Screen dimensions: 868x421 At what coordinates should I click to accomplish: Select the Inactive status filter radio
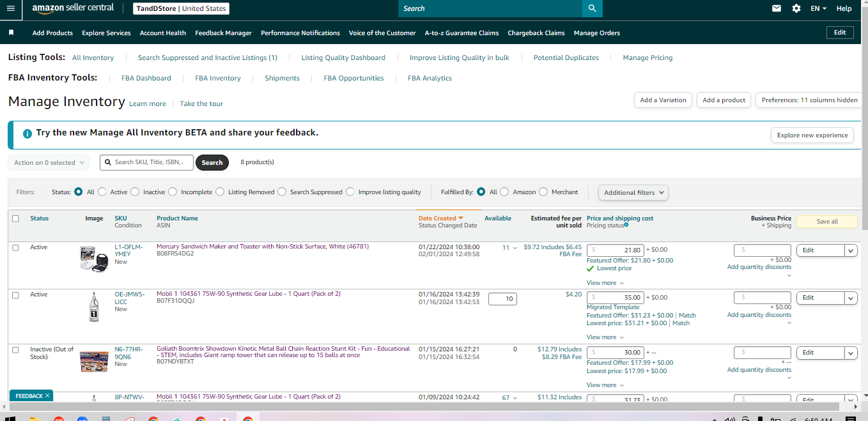(x=135, y=192)
